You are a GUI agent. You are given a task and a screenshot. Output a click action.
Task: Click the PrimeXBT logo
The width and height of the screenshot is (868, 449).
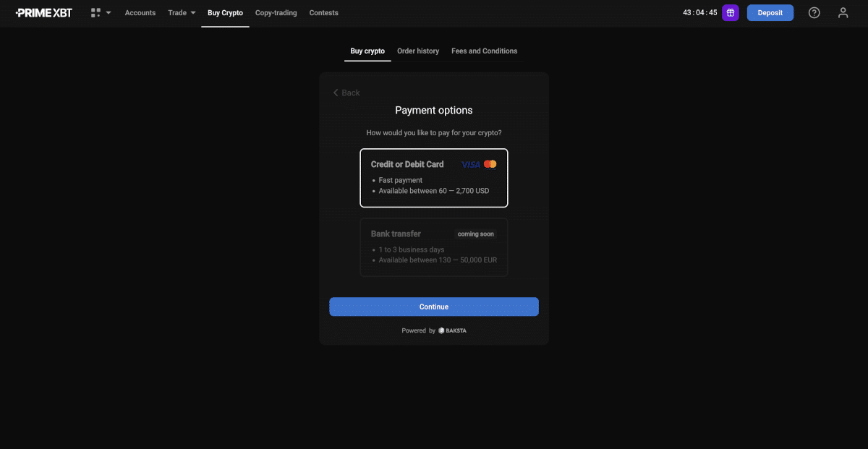coord(44,12)
